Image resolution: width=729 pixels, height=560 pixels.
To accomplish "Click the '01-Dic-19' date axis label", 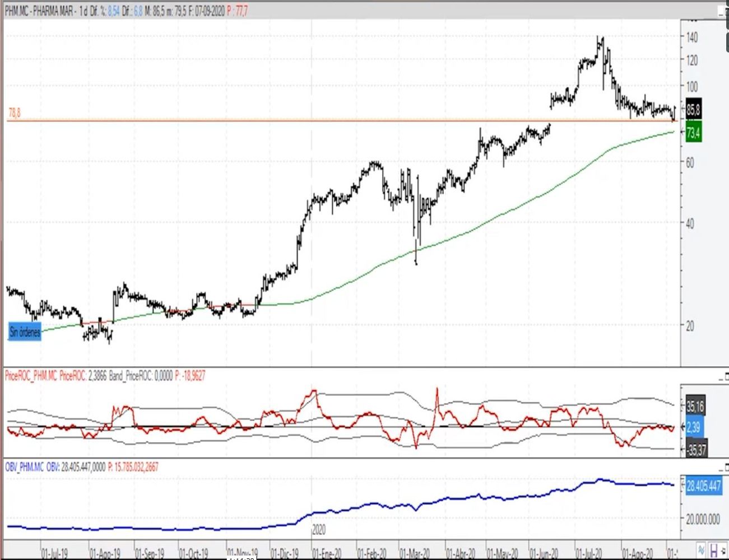I will pos(284,554).
